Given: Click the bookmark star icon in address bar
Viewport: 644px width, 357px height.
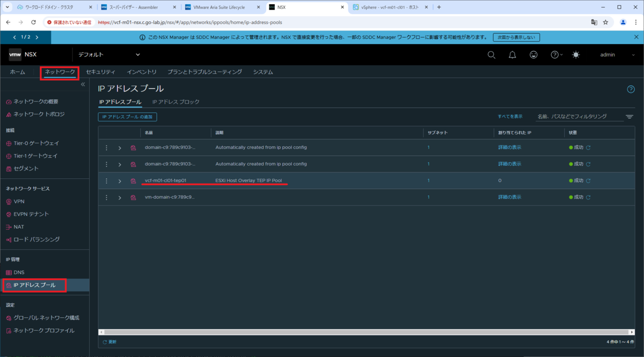Looking at the screenshot, I should (x=605, y=23).
